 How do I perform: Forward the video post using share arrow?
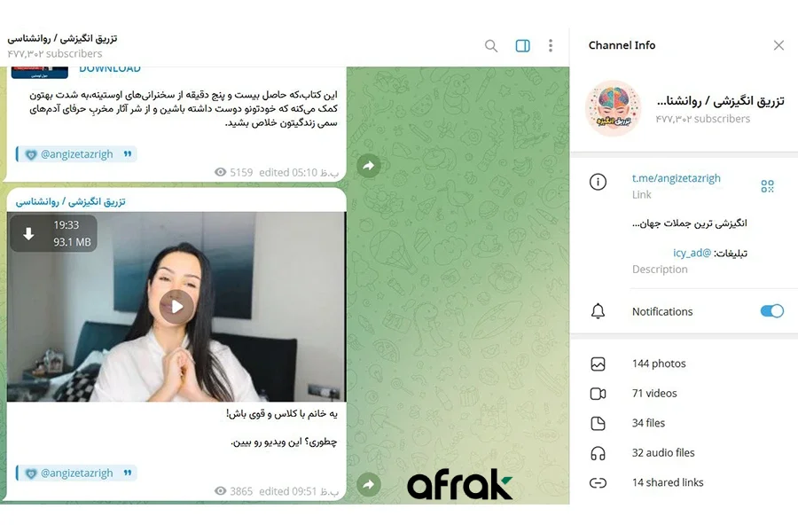click(369, 484)
